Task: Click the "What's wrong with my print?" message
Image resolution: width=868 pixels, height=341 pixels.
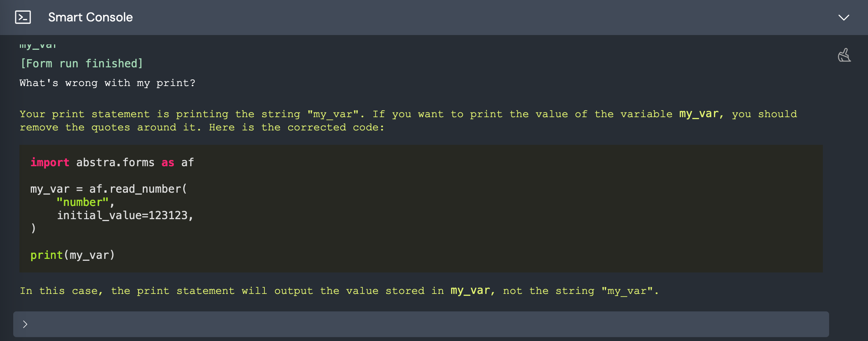Action: 107,83
